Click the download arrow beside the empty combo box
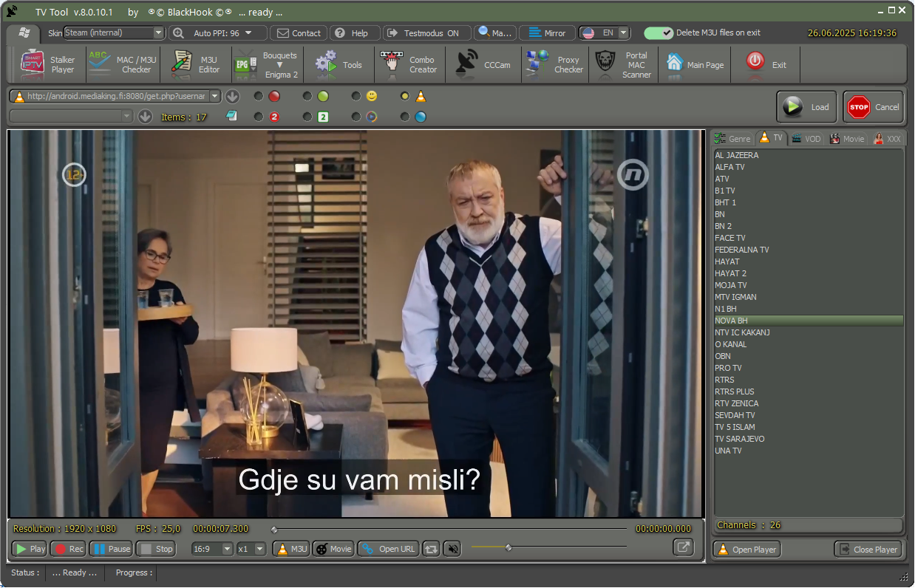The width and height of the screenshot is (915, 588). [145, 116]
